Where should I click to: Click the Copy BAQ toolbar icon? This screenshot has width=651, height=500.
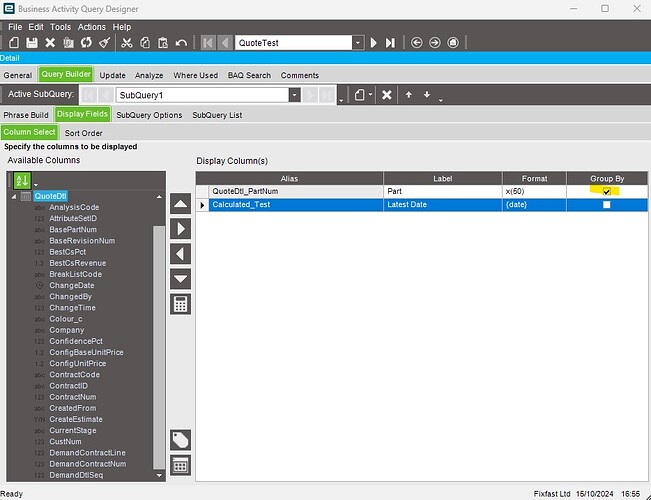point(69,43)
